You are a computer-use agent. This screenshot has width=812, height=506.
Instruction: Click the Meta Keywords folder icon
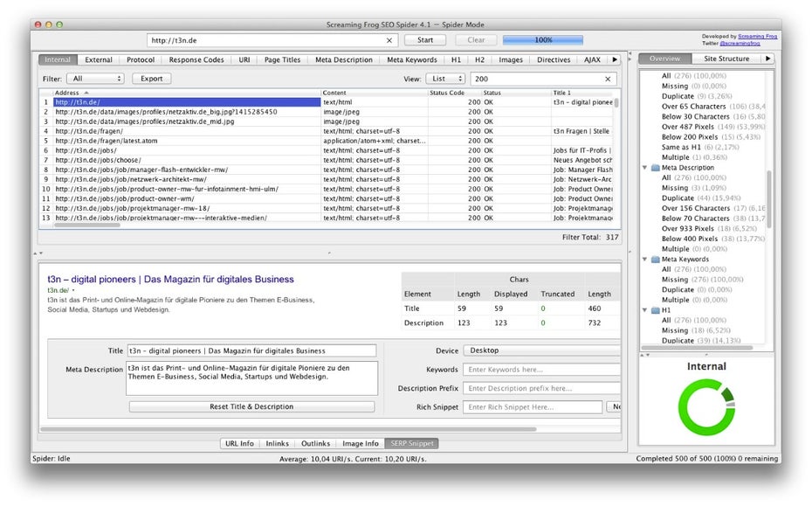655,260
